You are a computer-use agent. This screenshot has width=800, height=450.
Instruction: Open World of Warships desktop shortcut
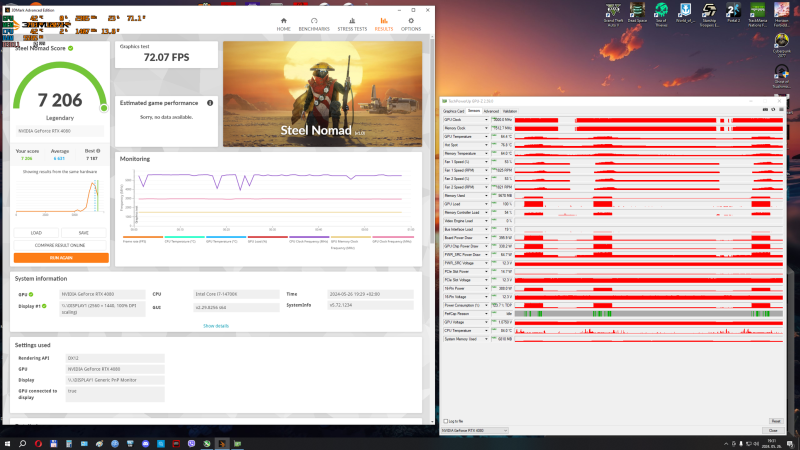[685, 14]
